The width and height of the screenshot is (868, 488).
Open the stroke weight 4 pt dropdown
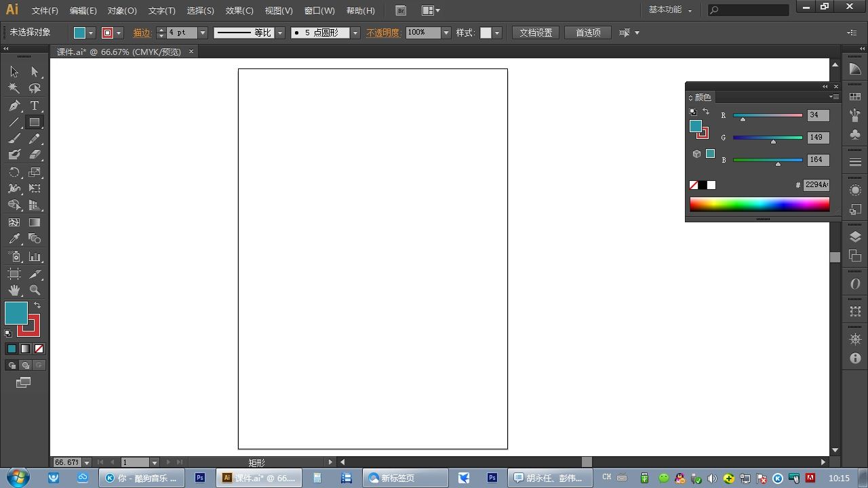coord(202,33)
